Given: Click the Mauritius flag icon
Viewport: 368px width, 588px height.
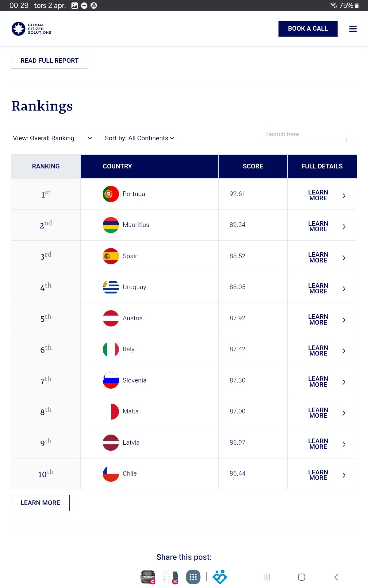Looking at the screenshot, I should (111, 225).
